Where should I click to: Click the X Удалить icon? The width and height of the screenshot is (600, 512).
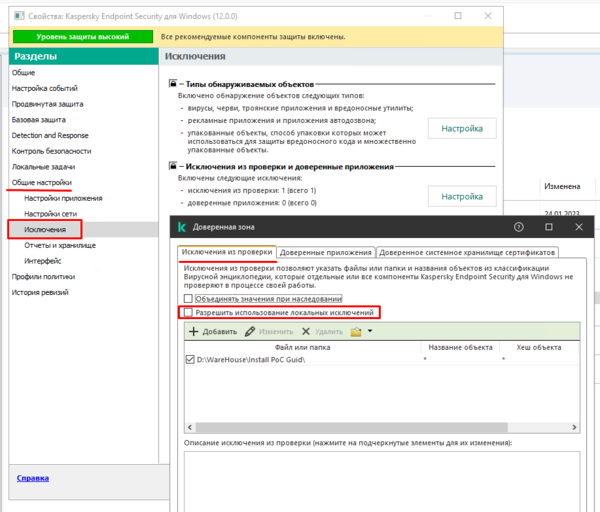point(306,331)
